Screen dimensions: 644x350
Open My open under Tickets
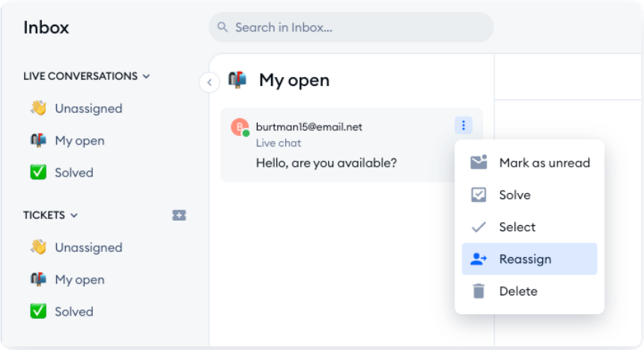[x=79, y=280]
